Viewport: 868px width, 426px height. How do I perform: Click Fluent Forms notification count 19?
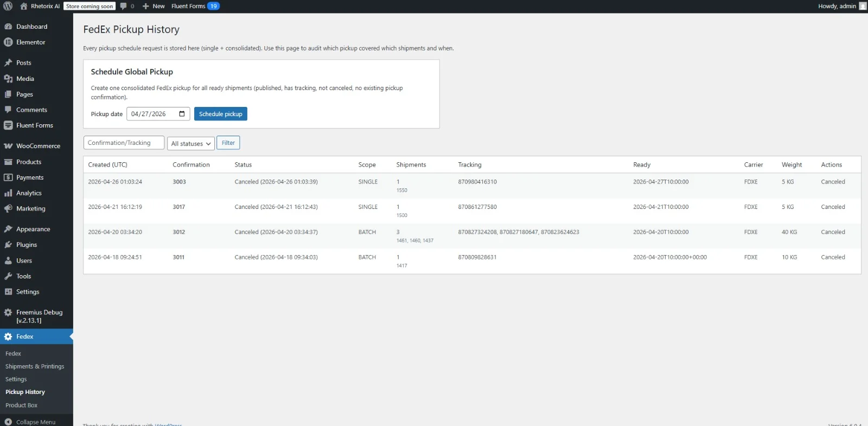pyautogui.click(x=213, y=6)
